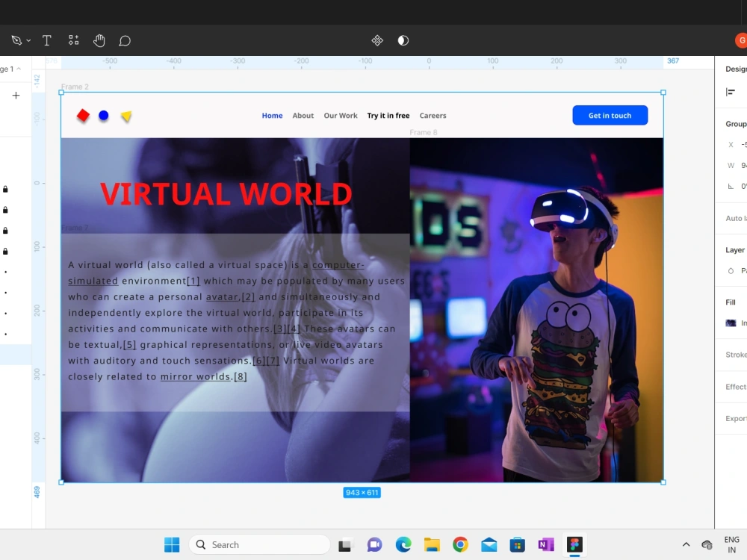Select the Get in touch button in the canvas
Viewport: 747px width, 560px height.
pyautogui.click(x=610, y=115)
